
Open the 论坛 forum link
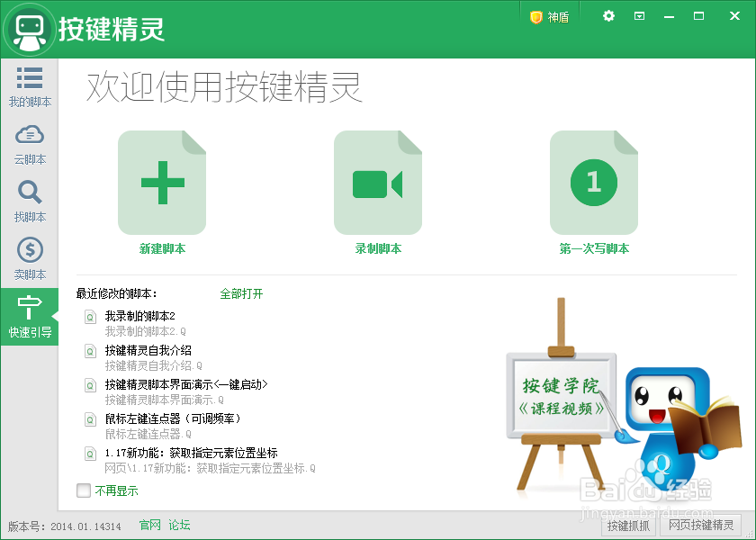(x=177, y=525)
